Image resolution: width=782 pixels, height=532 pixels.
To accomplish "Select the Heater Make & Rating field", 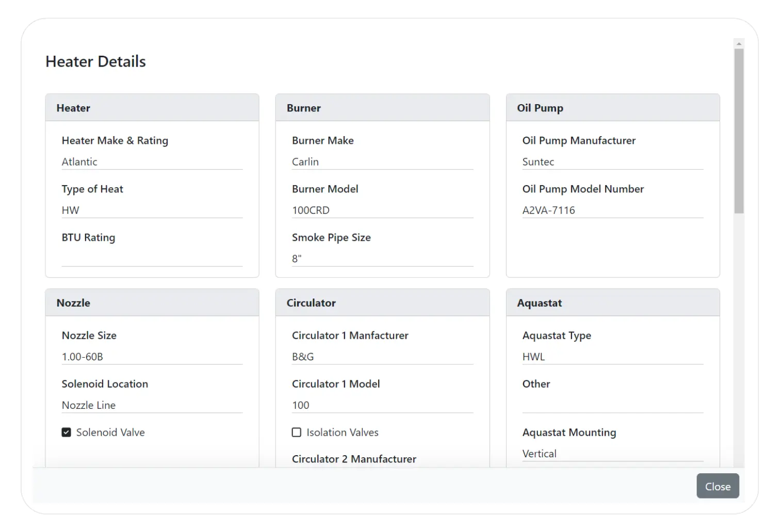I will [152, 161].
